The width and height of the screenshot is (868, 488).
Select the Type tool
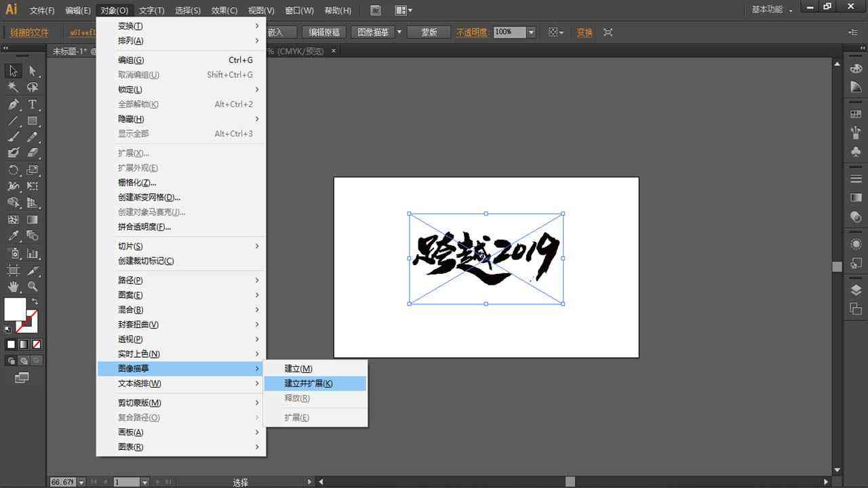pos(33,104)
